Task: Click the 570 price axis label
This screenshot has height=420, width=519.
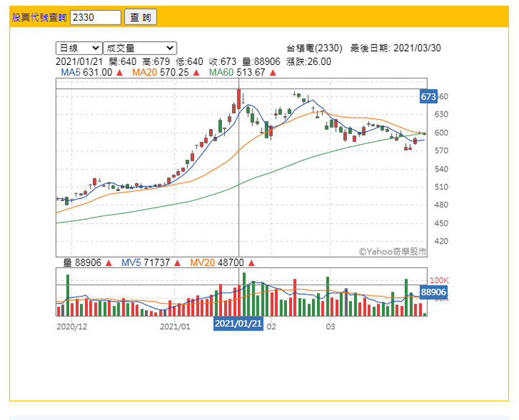Action: (x=441, y=151)
